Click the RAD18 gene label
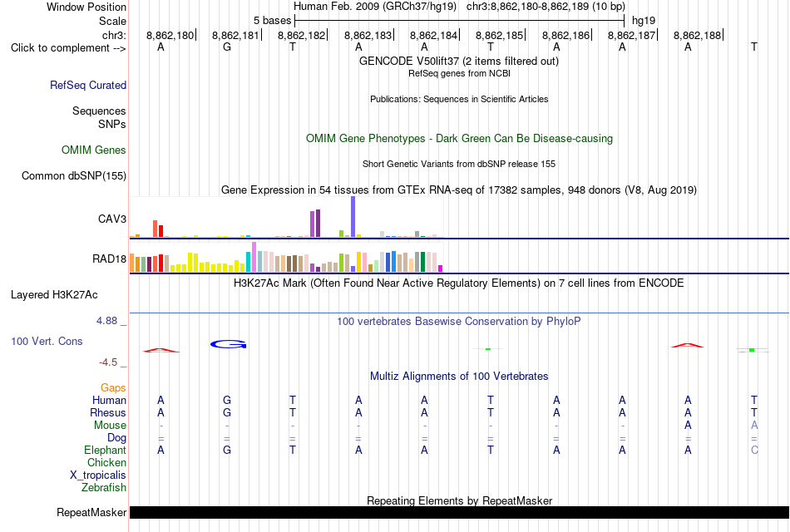 (x=109, y=259)
